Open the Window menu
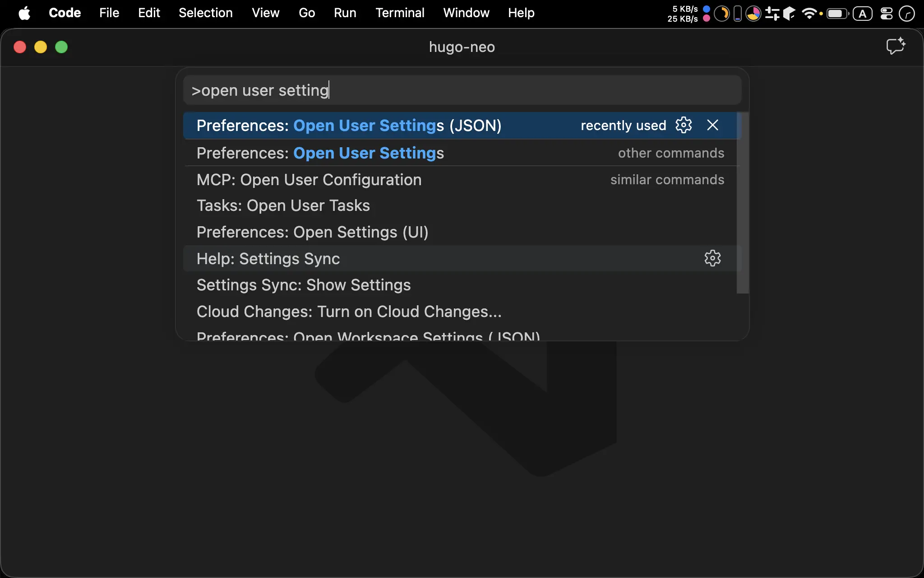Image resolution: width=924 pixels, height=578 pixels. point(467,13)
